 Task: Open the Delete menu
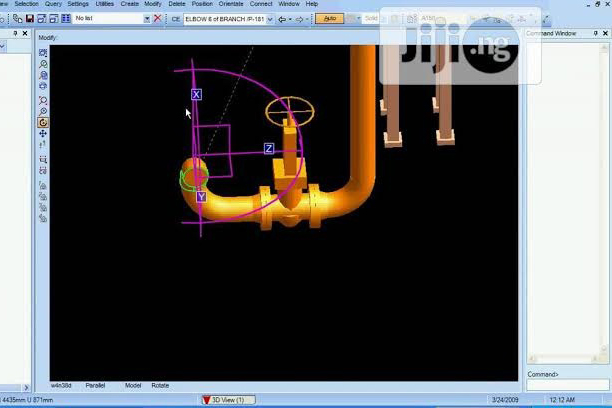pos(177,4)
